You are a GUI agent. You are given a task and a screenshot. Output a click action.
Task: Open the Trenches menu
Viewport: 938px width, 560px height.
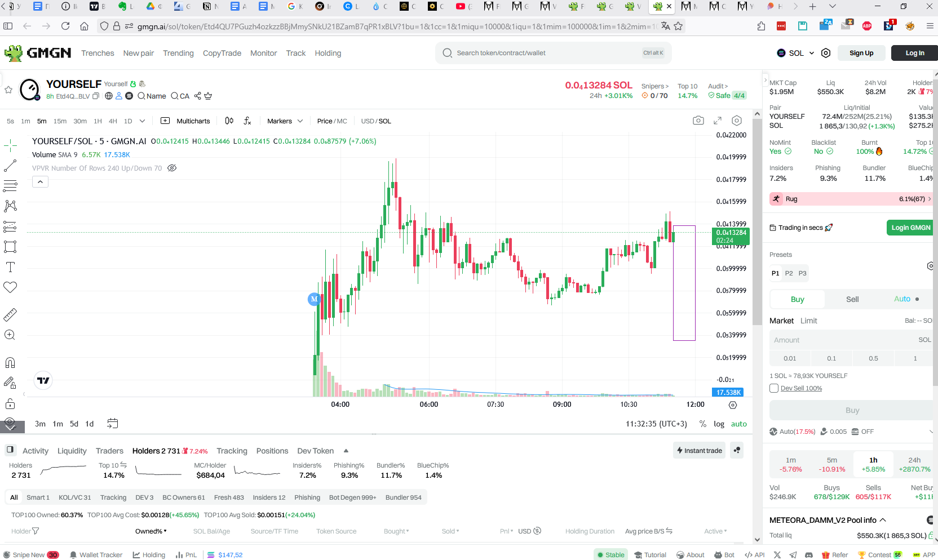tap(98, 53)
